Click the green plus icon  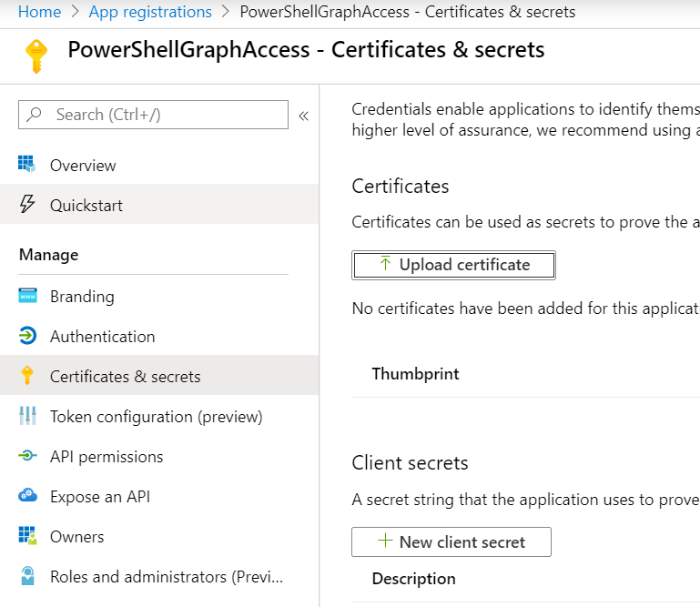click(385, 541)
